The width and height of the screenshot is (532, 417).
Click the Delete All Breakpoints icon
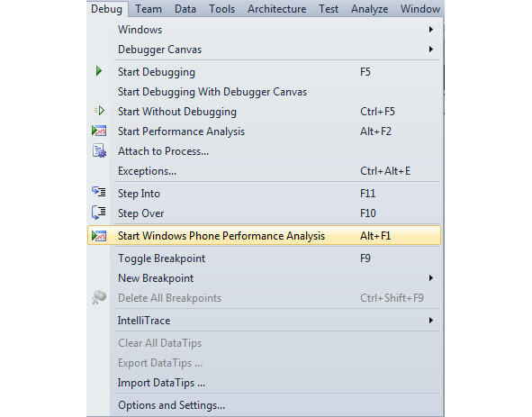pos(99,297)
